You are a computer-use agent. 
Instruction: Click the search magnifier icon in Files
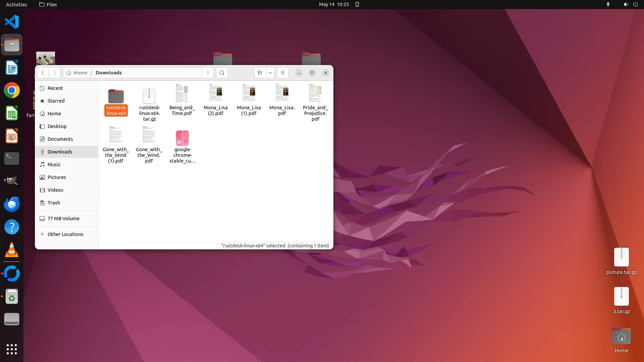coord(222,73)
